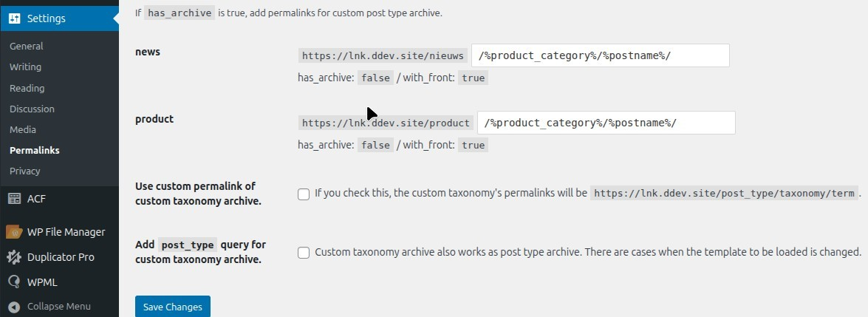The height and width of the screenshot is (317, 868).
Task: Click the Collapse Menu arrow icon
Action: (x=15, y=306)
